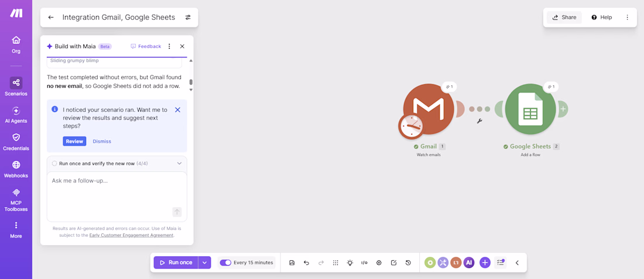Open the Webhooks section

coord(16,170)
